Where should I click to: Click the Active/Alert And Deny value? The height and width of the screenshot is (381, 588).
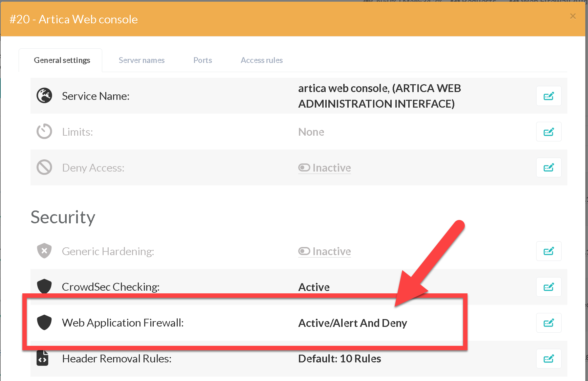[x=352, y=323]
